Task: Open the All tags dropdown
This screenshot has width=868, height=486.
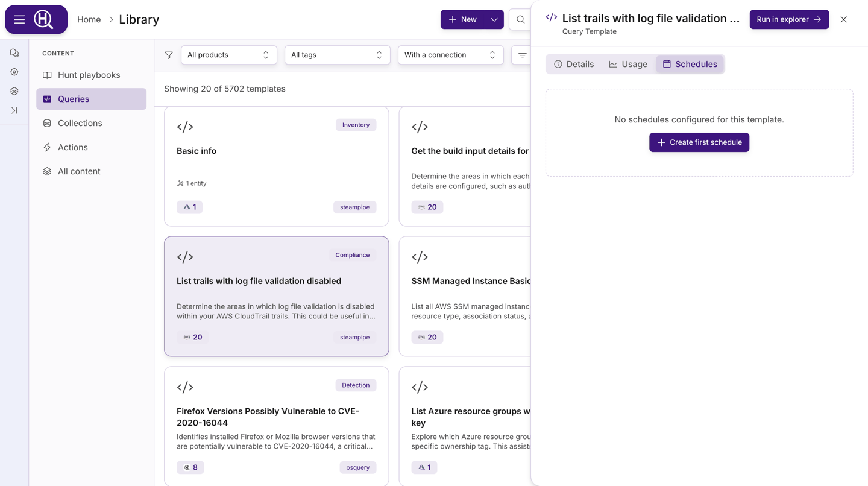Action: pos(337,55)
